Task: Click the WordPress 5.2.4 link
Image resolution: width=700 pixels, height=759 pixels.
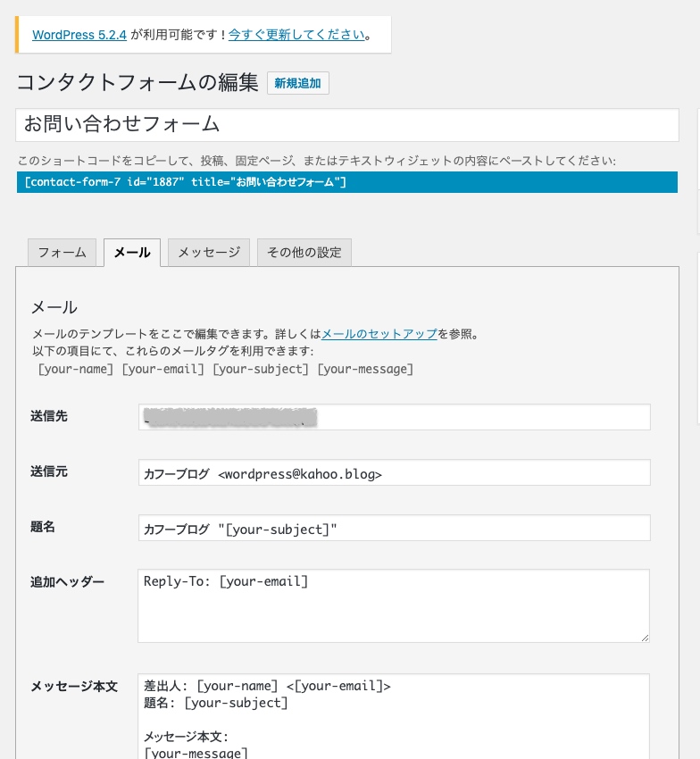Action: coord(80,35)
